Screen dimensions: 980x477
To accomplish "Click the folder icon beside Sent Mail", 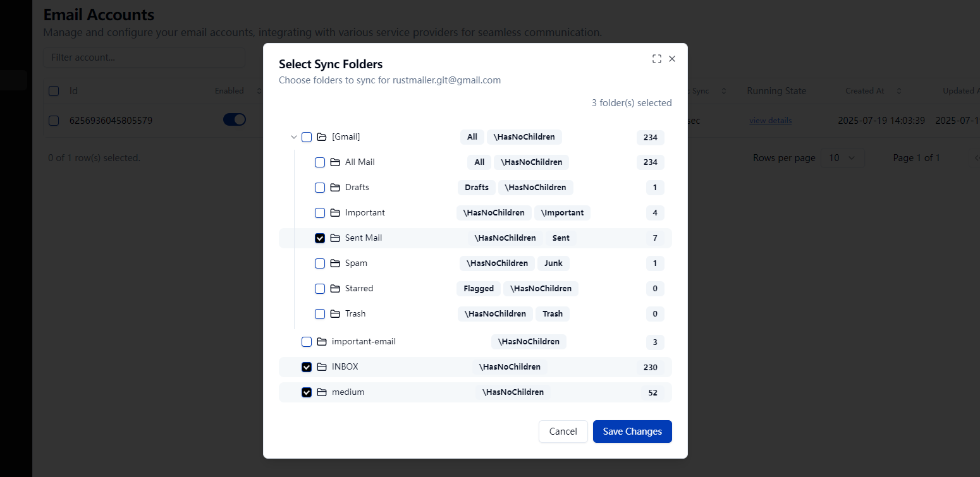I will [x=335, y=238].
